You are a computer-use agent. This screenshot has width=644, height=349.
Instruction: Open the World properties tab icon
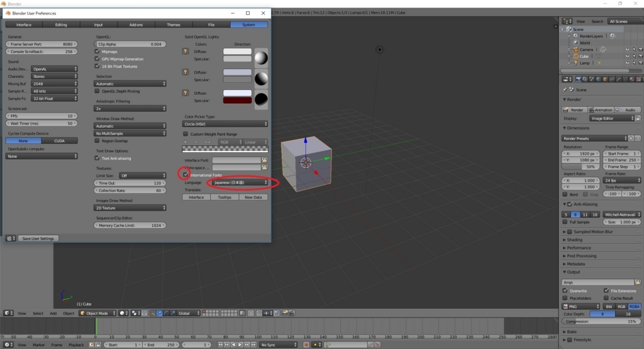(x=599, y=79)
